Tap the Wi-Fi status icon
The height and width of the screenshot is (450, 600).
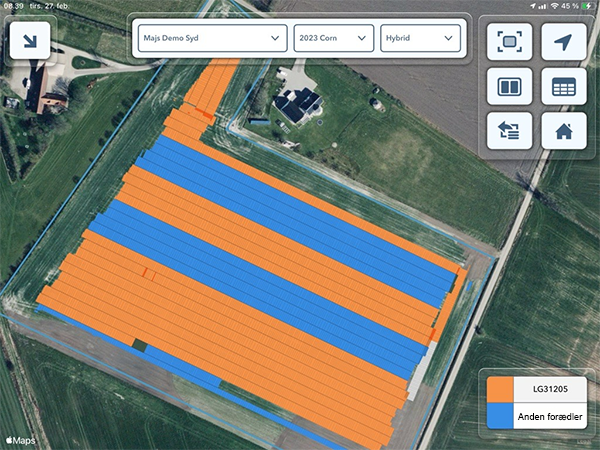pyautogui.click(x=554, y=6)
